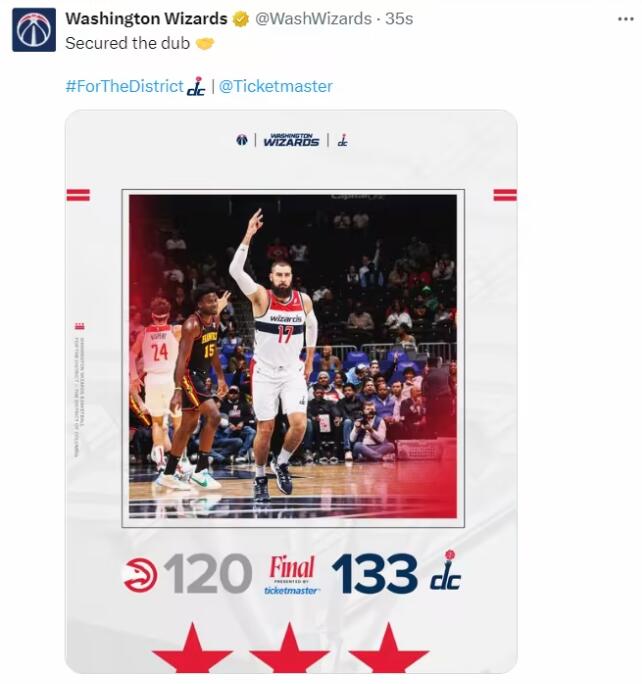The height and width of the screenshot is (684, 642).
Task: Click the dc logo beside 133
Action: tap(445, 571)
